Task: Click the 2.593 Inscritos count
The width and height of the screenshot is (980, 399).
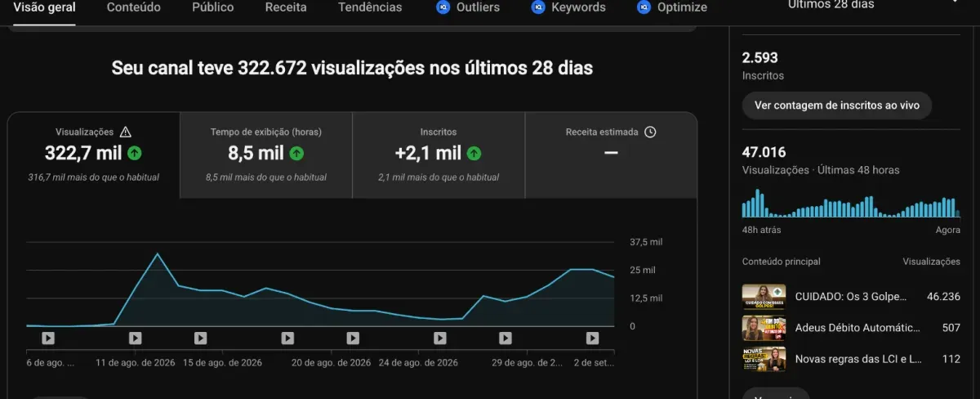Action: (x=759, y=58)
